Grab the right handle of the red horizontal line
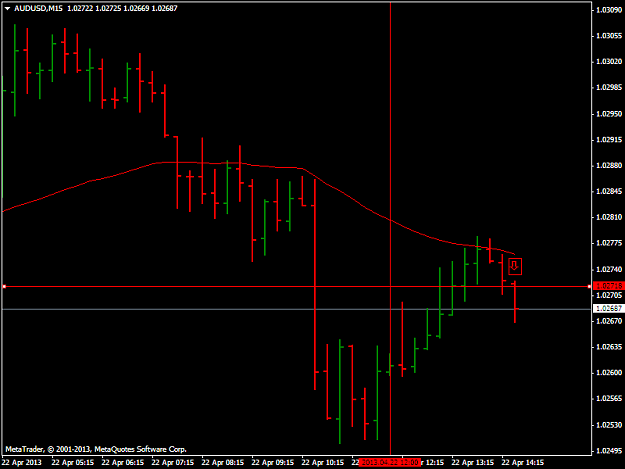625x469 pixels. [590, 287]
